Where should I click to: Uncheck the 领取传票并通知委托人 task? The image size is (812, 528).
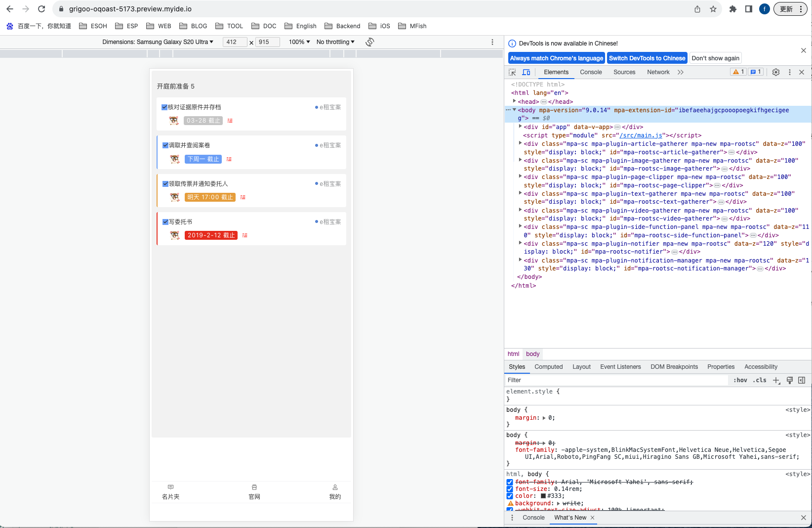pyautogui.click(x=165, y=183)
